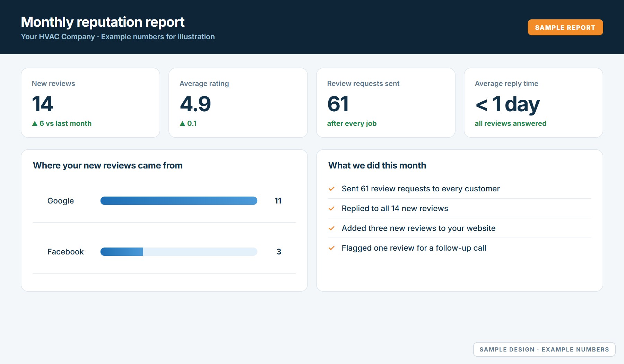Screen dimensions: 624x364
Task: Click the checkmark beside "Replied to all 14 new reviews"
Action: (x=331, y=209)
